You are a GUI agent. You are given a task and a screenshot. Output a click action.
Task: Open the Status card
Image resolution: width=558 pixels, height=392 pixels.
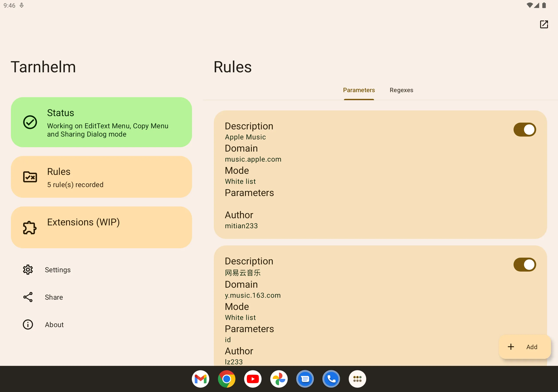pos(101,122)
